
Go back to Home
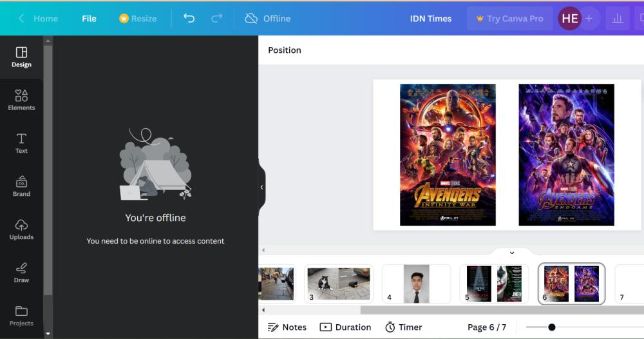pyautogui.click(x=38, y=19)
